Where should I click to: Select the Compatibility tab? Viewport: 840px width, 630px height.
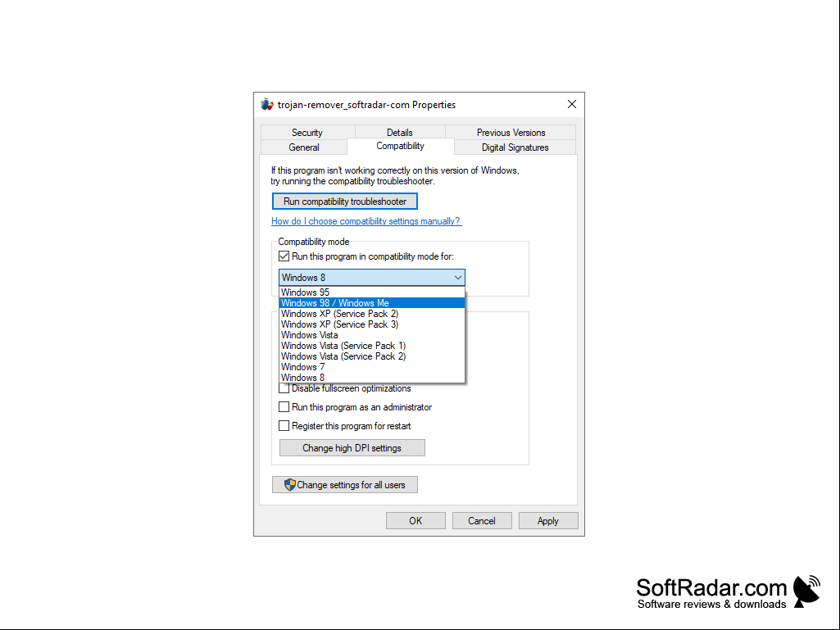(x=400, y=147)
